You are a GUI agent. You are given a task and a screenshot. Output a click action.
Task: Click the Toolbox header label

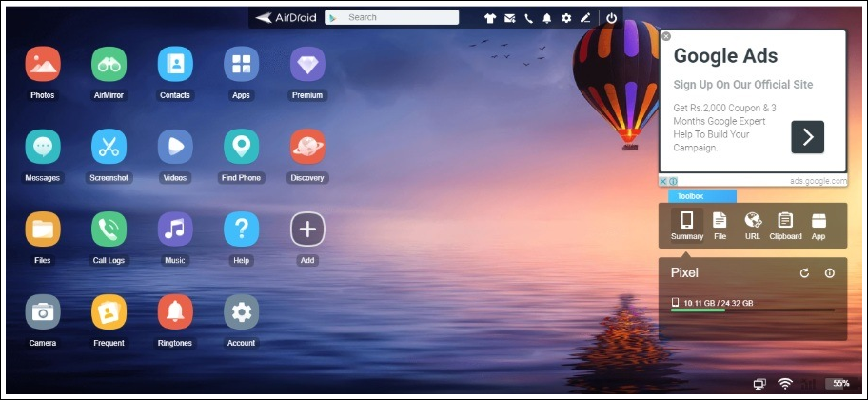pos(702,196)
